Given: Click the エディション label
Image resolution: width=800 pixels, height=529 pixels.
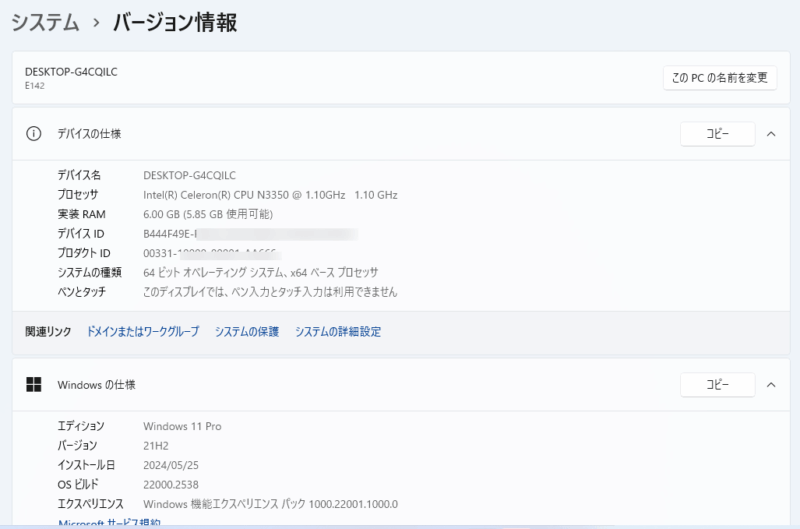Looking at the screenshot, I should tap(81, 426).
